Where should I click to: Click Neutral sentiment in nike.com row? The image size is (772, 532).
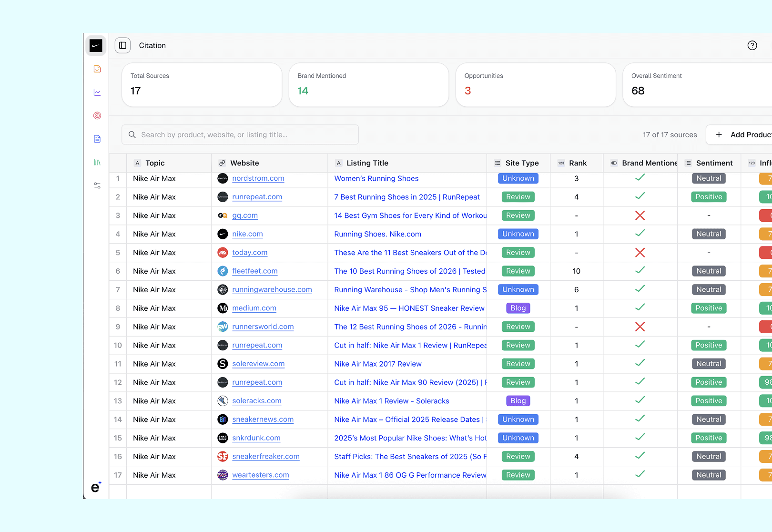709,234
